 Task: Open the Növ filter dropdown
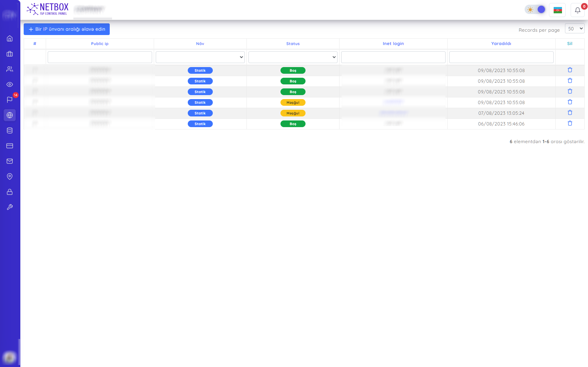[x=200, y=57]
